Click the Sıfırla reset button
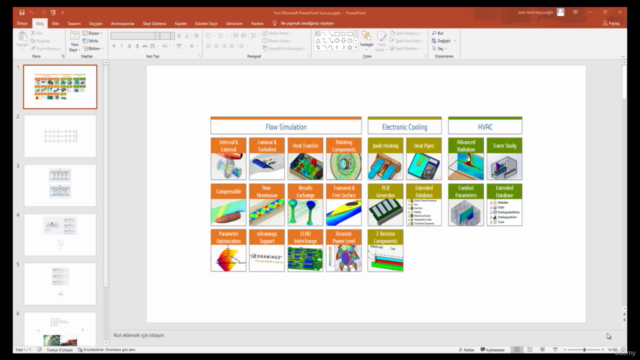The width and height of the screenshot is (640, 360). click(91, 41)
